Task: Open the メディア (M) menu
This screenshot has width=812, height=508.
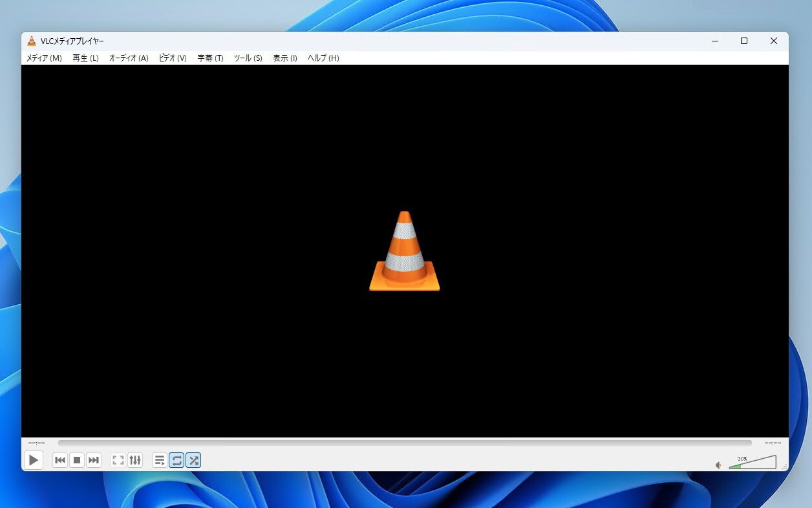Action: (44, 58)
